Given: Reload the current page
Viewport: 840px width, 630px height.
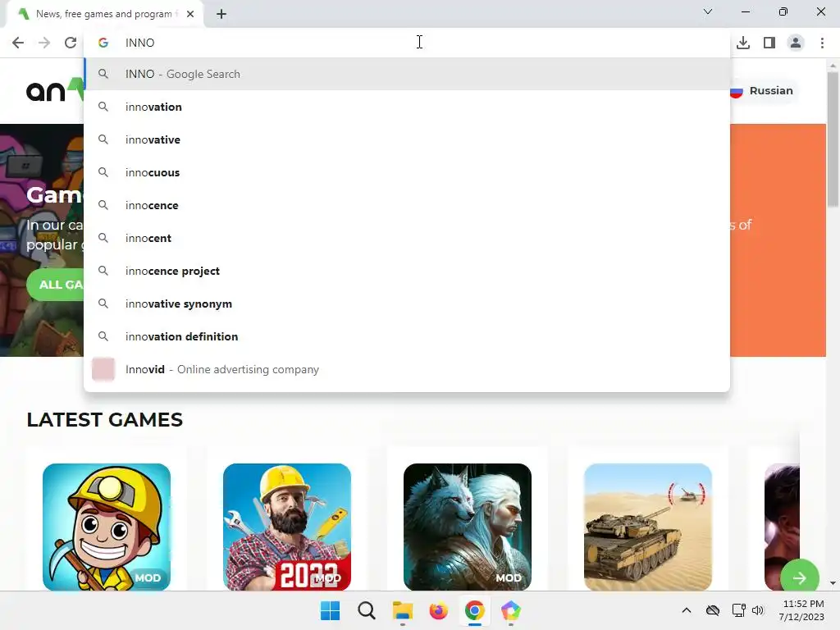Looking at the screenshot, I should tap(71, 43).
